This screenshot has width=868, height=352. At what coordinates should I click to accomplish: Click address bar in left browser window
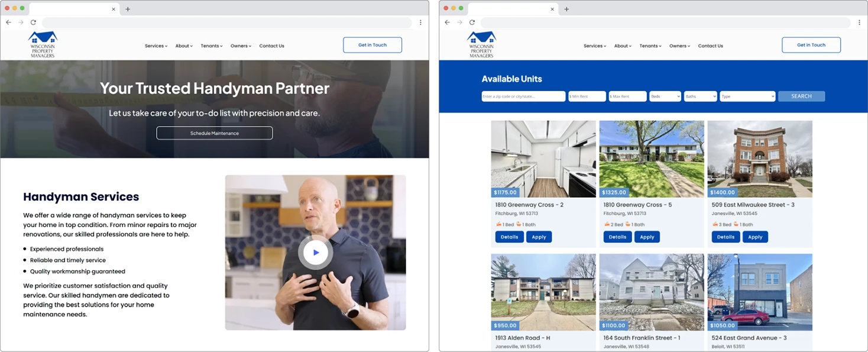point(227,22)
